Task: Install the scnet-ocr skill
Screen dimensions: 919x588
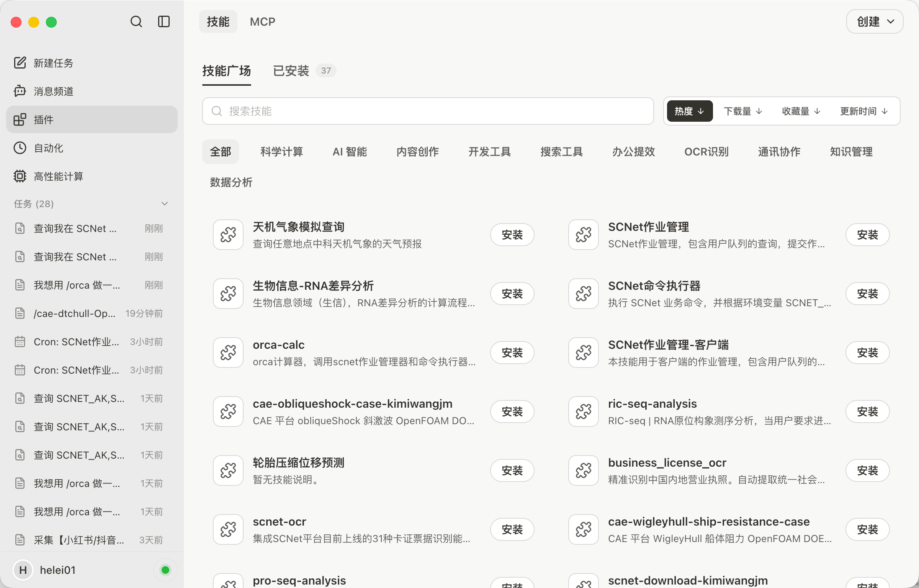Action: (x=512, y=529)
